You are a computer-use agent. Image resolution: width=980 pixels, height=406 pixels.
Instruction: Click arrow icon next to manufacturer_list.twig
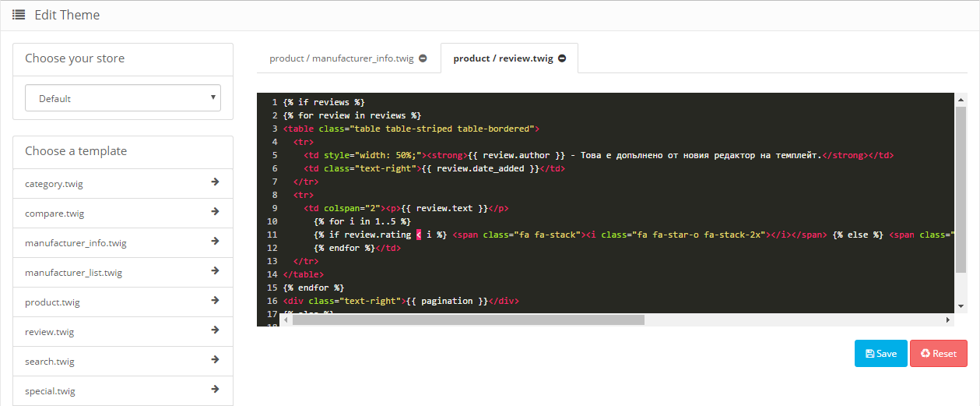215,271
